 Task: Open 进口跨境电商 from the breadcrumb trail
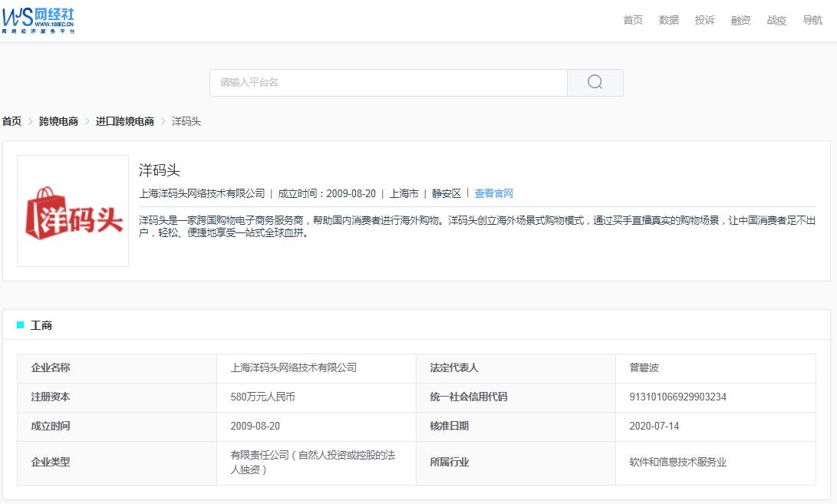pyautogui.click(x=123, y=120)
